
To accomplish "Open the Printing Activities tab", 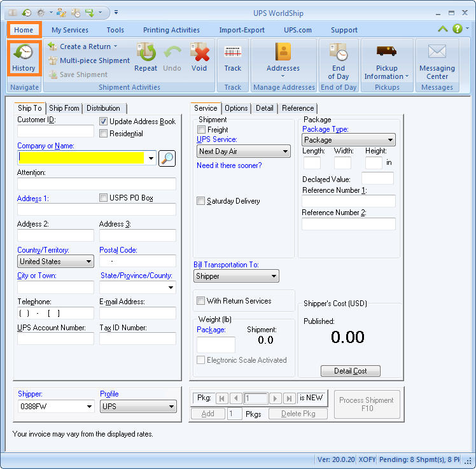I will [x=172, y=30].
